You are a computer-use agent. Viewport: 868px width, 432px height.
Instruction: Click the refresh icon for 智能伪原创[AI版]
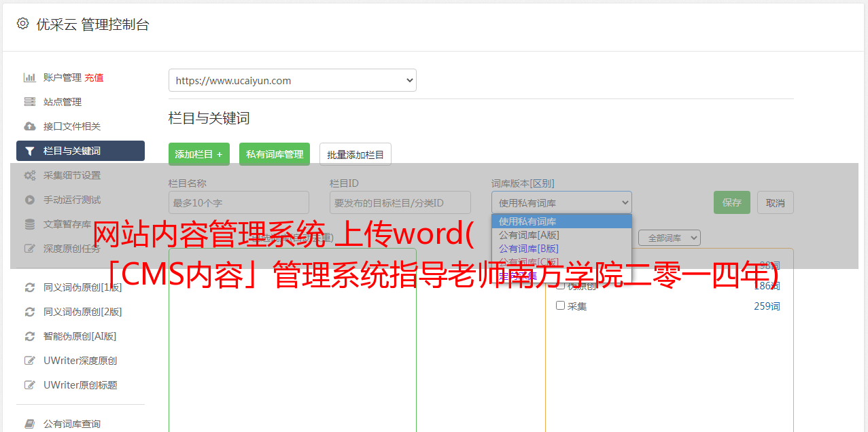coord(30,336)
